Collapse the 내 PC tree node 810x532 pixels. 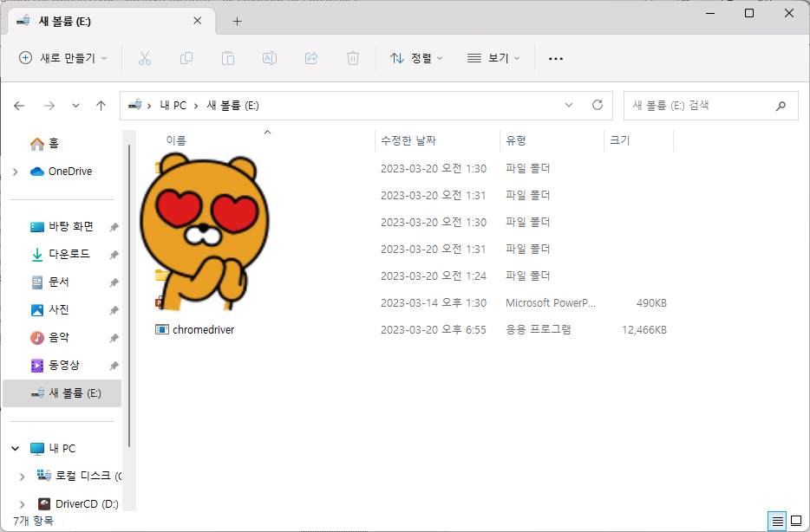click(x=16, y=449)
